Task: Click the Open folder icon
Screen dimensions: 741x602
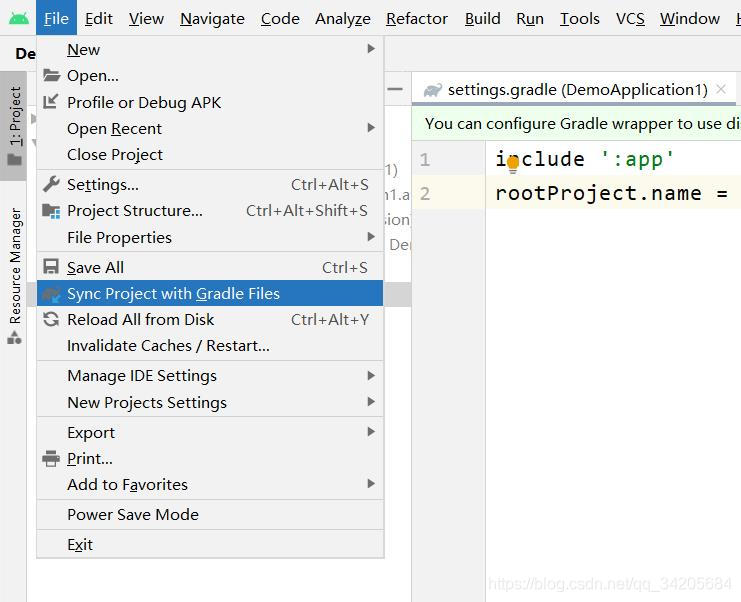Action: click(x=51, y=75)
